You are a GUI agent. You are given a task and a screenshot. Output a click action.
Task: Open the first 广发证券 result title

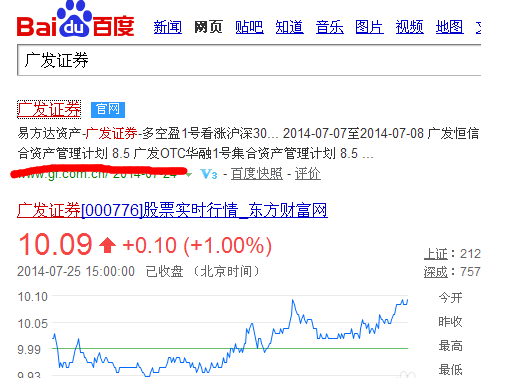point(49,109)
